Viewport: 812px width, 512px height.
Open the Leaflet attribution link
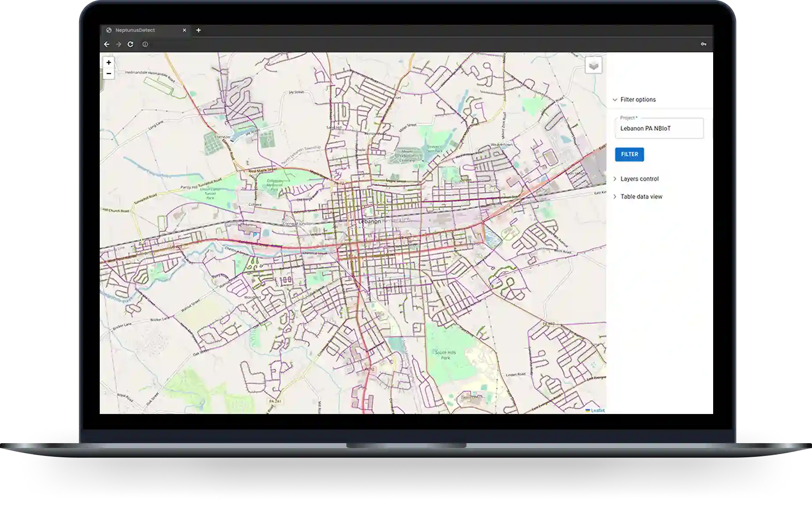pyautogui.click(x=598, y=410)
